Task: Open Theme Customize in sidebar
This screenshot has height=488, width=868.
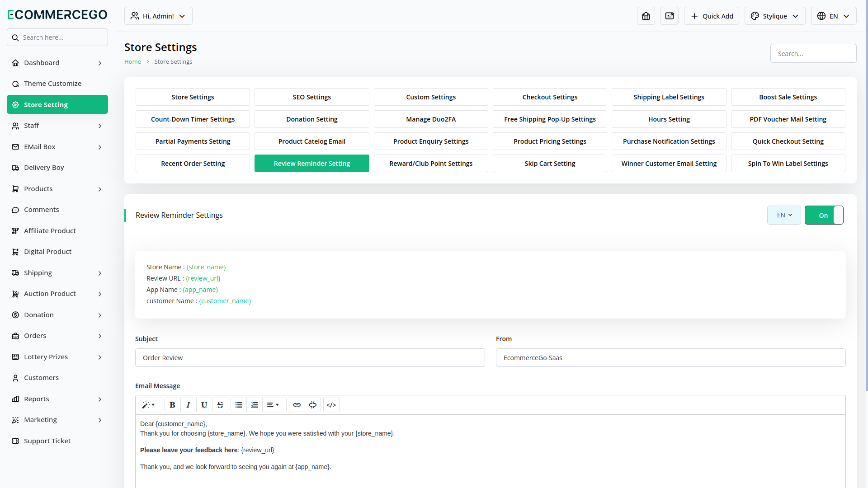Action: point(57,84)
